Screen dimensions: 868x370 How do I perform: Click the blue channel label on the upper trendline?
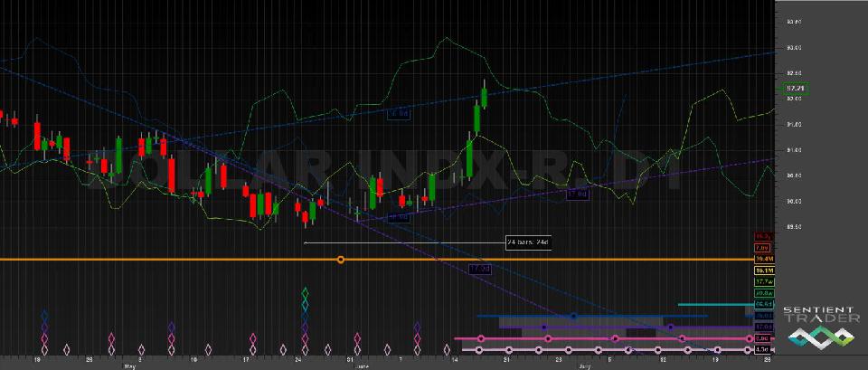coord(398,114)
